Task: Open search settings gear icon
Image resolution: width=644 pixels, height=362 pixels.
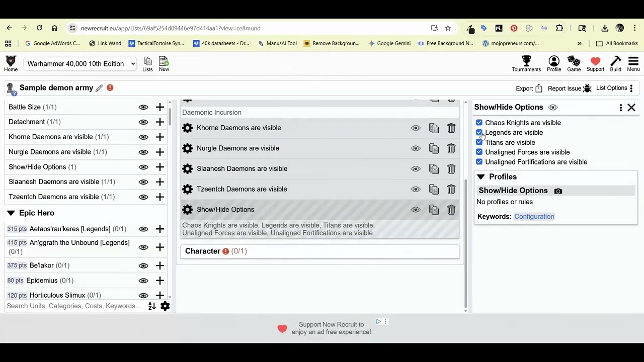Action: pyautogui.click(x=165, y=306)
